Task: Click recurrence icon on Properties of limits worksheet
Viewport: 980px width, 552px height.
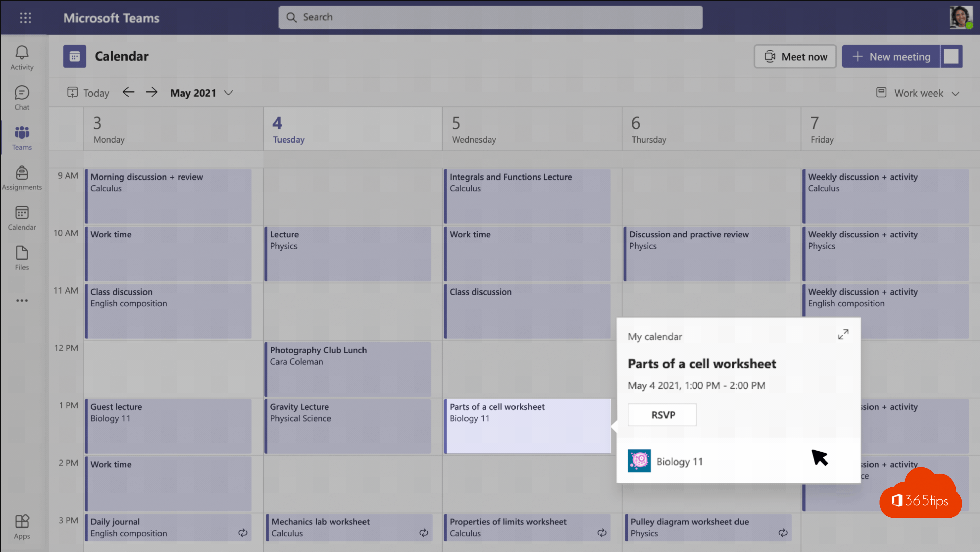Action: click(x=602, y=533)
